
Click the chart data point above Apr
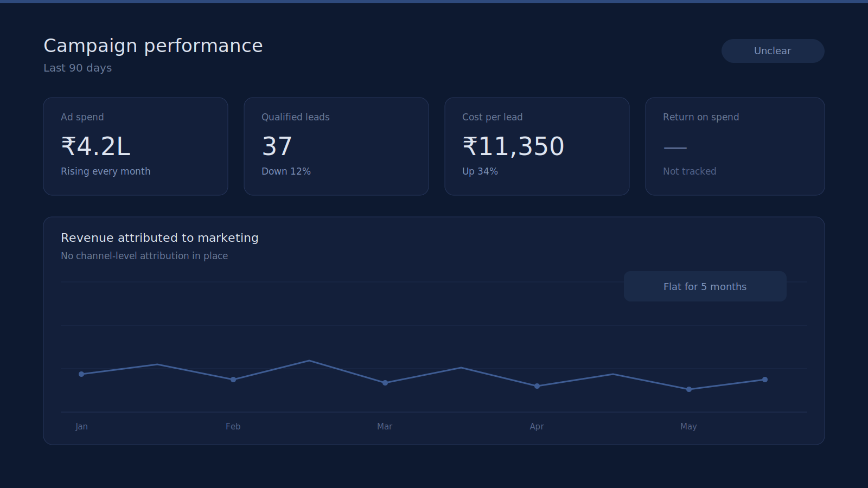pos(537,386)
